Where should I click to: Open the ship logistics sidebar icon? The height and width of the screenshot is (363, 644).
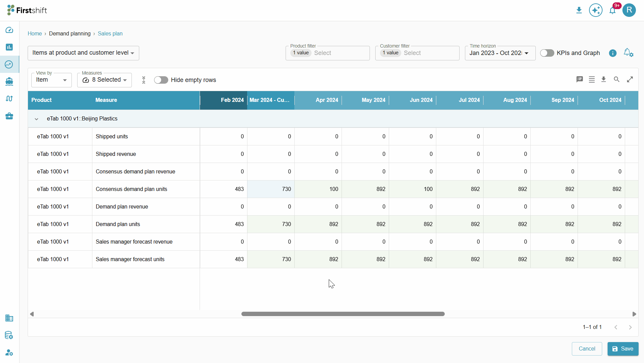(9, 81)
